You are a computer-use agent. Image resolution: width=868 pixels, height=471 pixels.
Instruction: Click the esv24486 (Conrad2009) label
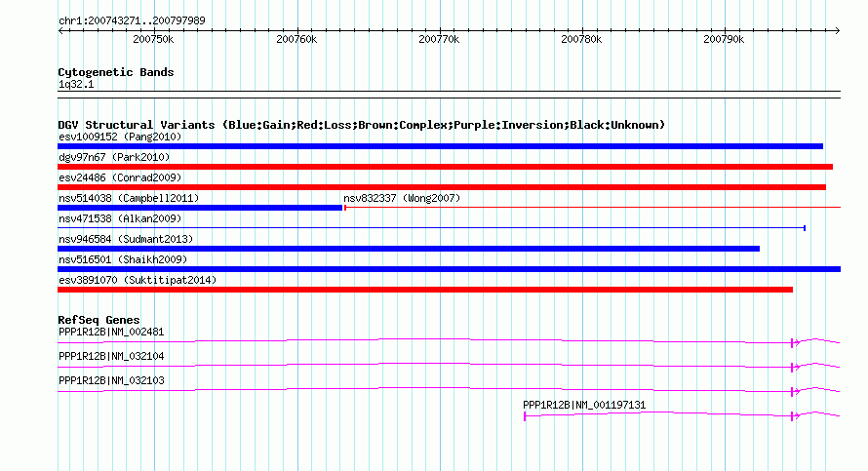[x=120, y=177]
